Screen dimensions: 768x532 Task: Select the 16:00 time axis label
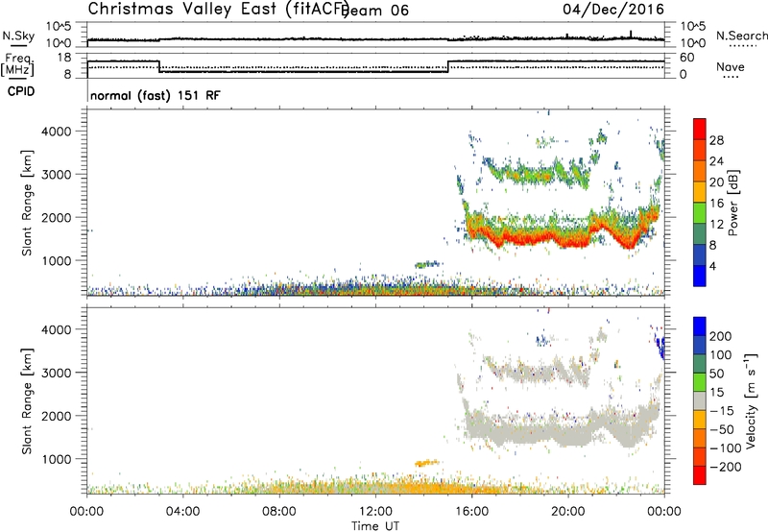coord(471,512)
